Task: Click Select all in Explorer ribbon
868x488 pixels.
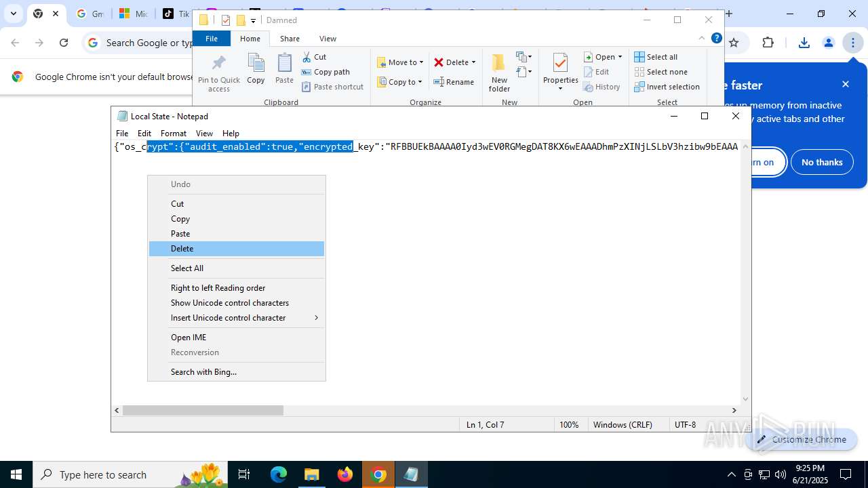Action: click(x=656, y=57)
